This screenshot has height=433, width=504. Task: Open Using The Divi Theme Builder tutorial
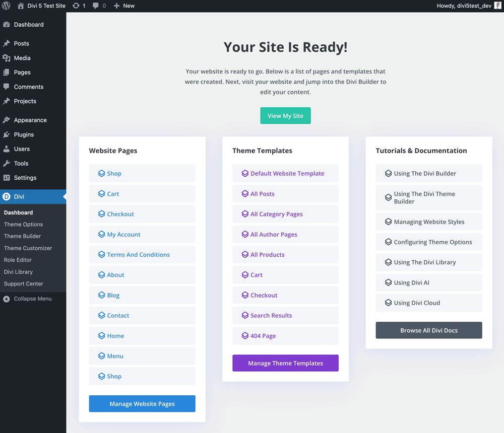[429, 197]
